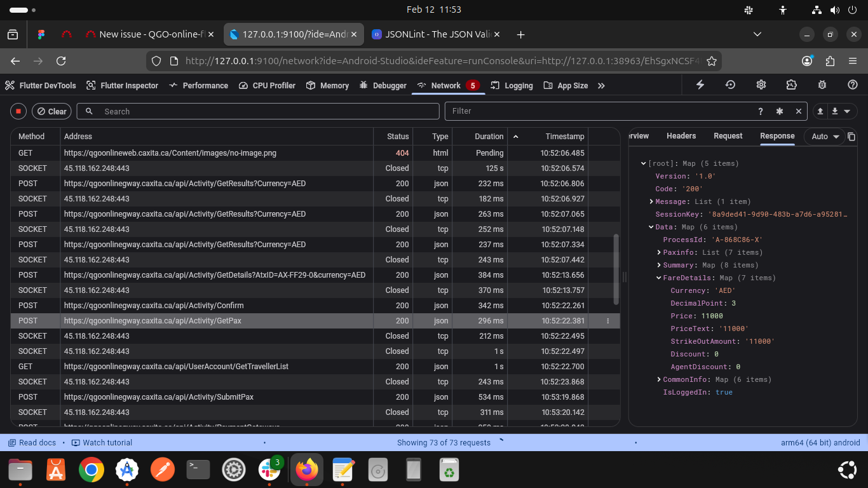Open the Flutter Inspector tab

coord(122,86)
